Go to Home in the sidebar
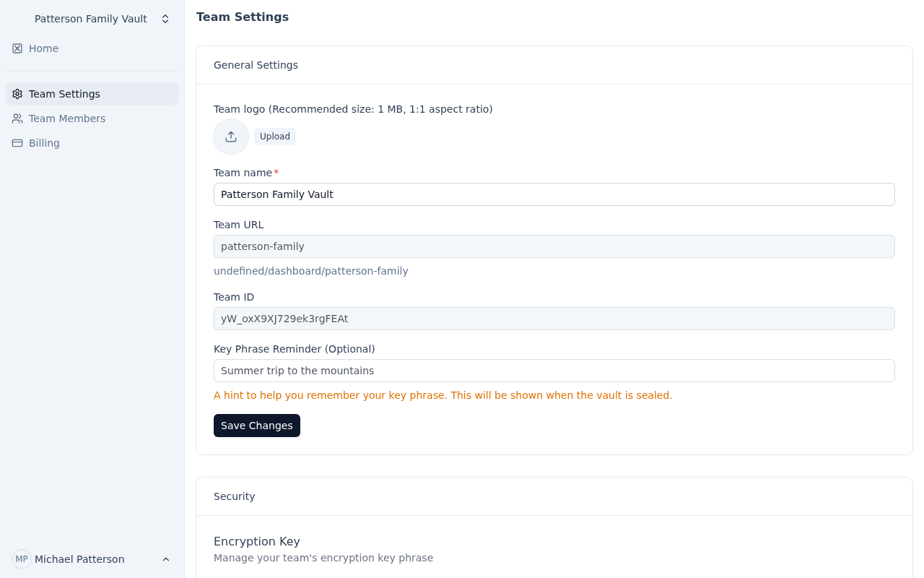The image size is (924, 578). pyautogui.click(x=44, y=48)
